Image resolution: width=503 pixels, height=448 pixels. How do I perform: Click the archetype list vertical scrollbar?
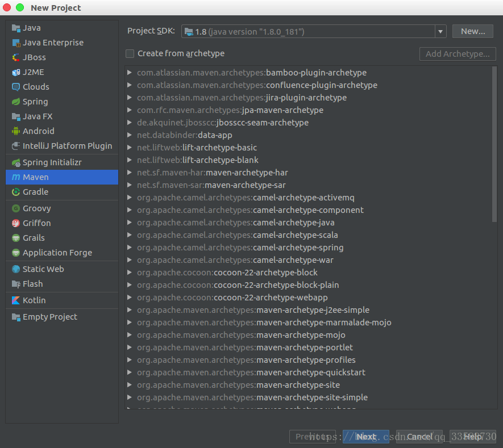494,144
